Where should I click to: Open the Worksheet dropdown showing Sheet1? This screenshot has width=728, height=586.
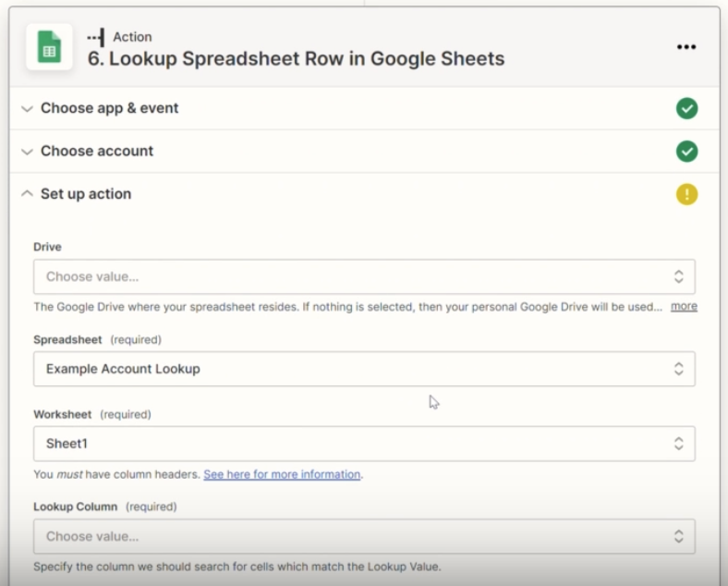(364, 444)
